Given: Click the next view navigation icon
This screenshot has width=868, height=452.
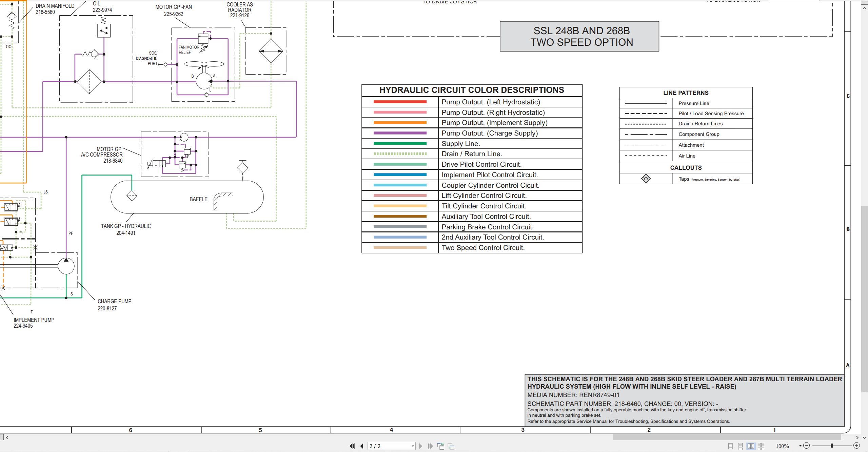Looking at the screenshot, I should [451, 446].
